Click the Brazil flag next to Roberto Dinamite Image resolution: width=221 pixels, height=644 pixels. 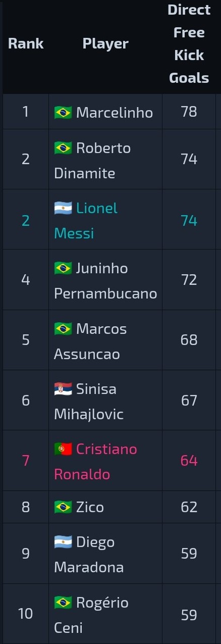click(63, 147)
